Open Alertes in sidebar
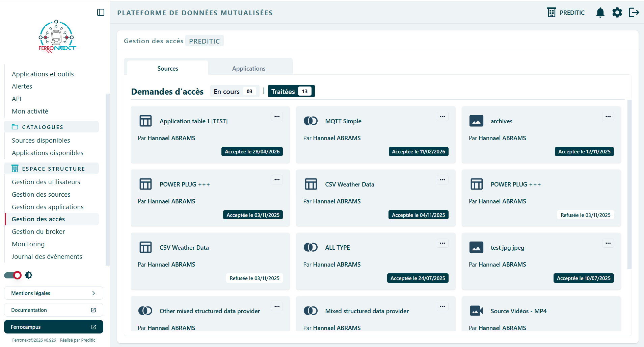644x347 pixels. 22,86
